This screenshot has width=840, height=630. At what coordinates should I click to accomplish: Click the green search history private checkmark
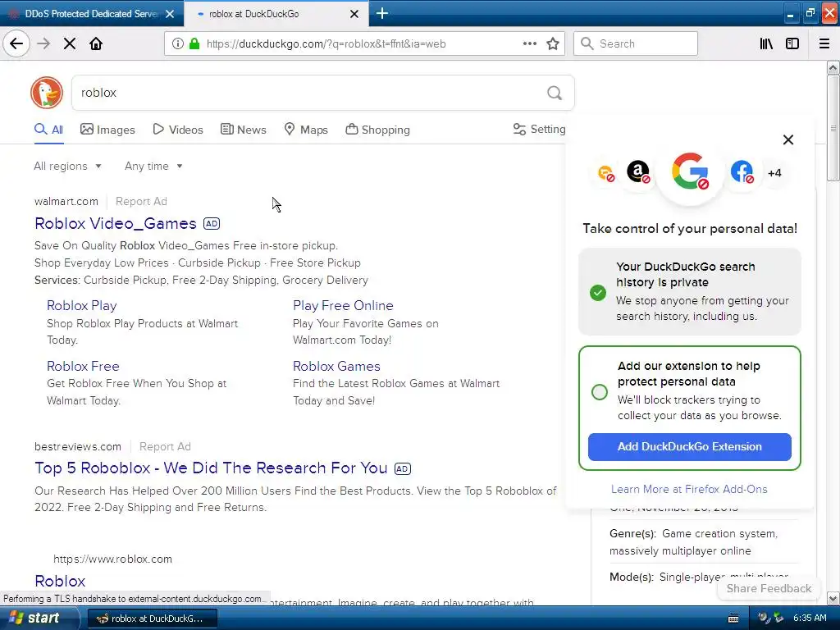click(x=598, y=293)
